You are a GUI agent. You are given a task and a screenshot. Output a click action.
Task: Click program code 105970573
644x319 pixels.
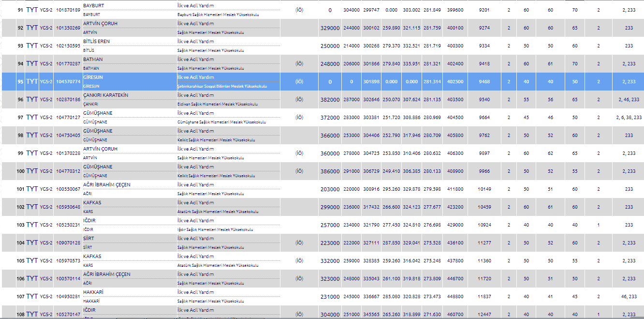[x=68, y=261]
